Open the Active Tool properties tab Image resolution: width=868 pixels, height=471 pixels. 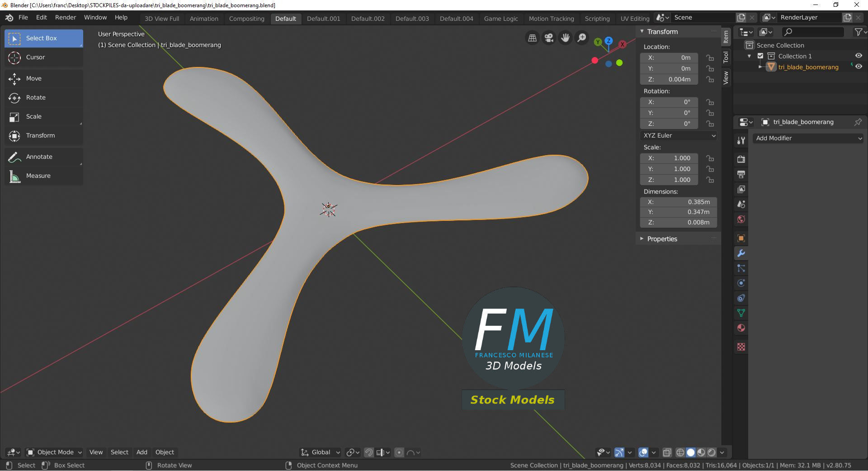point(741,141)
